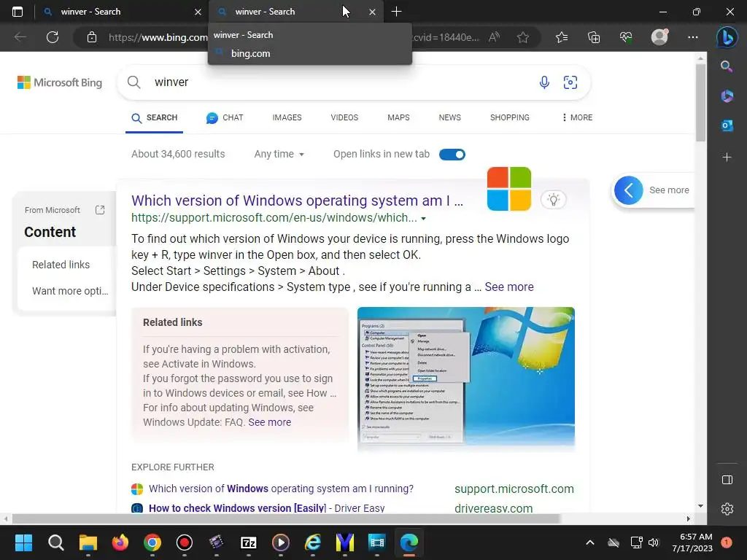Switch to the NEWS tab

(x=449, y=117)
